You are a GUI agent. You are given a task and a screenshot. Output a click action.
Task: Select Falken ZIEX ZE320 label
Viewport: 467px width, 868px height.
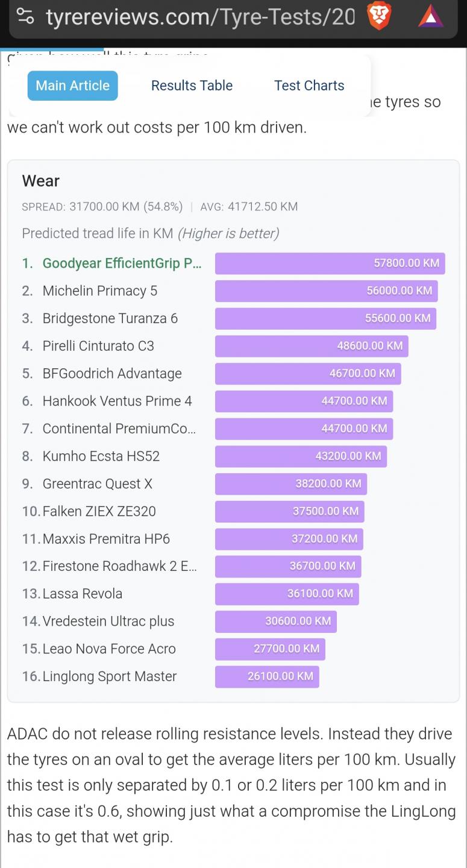point(99,512)
